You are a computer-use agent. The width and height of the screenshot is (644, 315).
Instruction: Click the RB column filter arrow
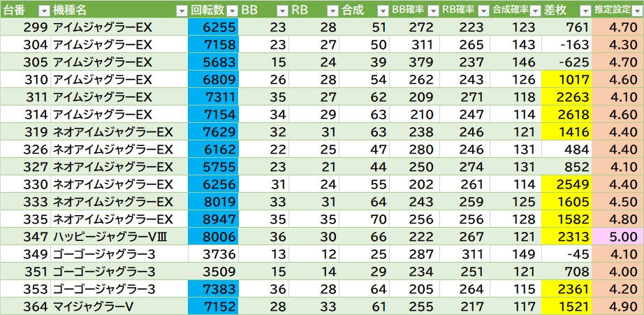(332, 10)
